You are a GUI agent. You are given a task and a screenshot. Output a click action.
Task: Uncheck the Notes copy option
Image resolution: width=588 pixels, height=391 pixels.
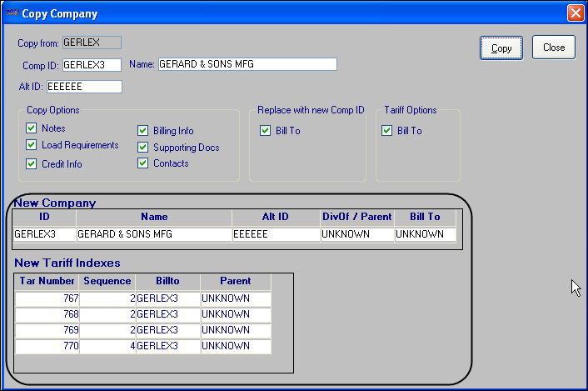[32, 128]
